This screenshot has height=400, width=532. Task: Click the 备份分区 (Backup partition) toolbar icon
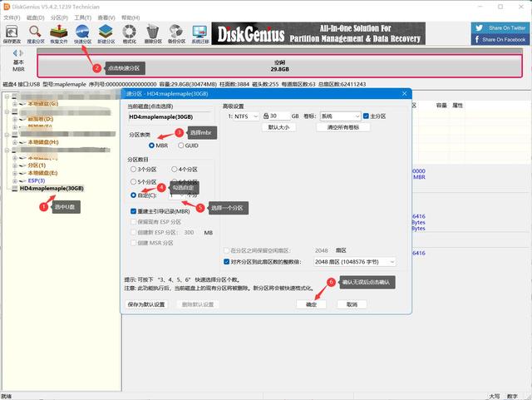pyautogui.click(x=176, y=34)
